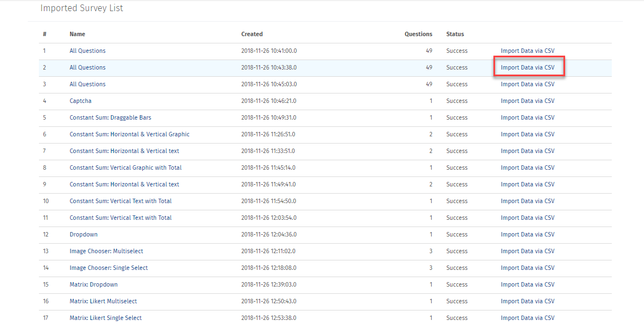The image size is (644, 335).
Task: Click the Name column header
Action: pos(77,34)
